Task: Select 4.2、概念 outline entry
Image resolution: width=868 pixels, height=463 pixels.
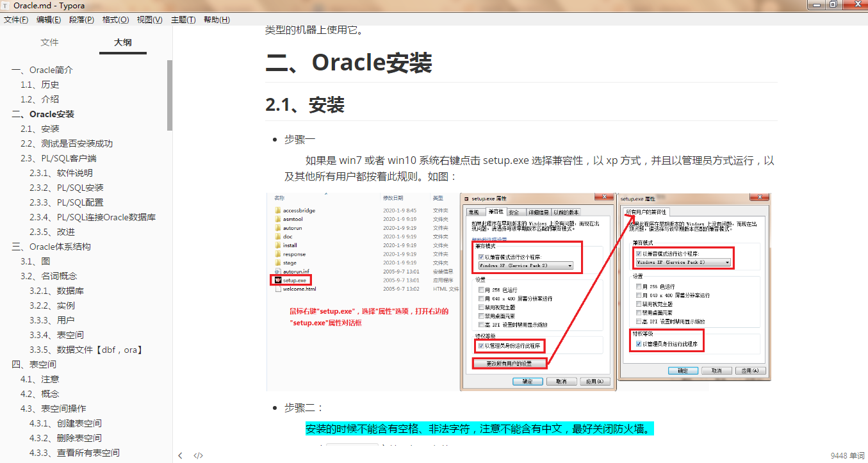Action: (x=40, y=394)
